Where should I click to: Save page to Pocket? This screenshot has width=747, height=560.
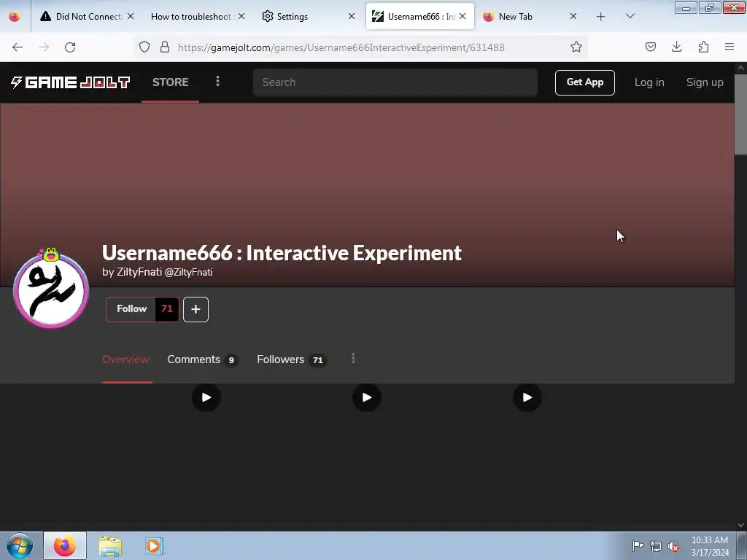tap(650, 47)
